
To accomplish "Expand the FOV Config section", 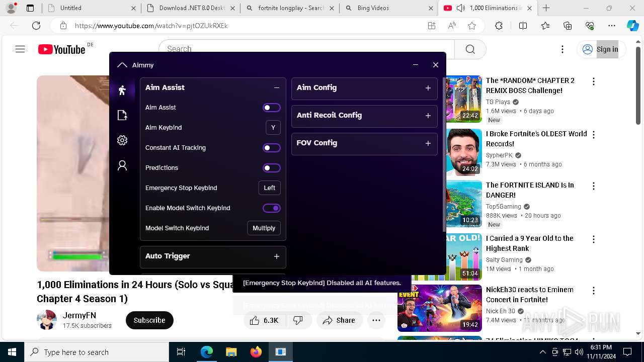I will 428,143.
